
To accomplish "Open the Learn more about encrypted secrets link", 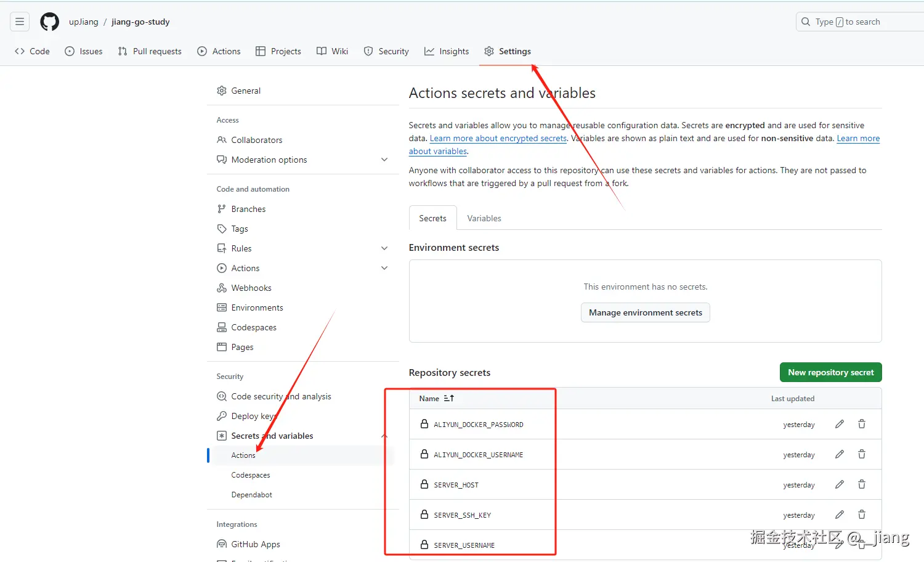I will pyautogui.click(x=498, y=139).
